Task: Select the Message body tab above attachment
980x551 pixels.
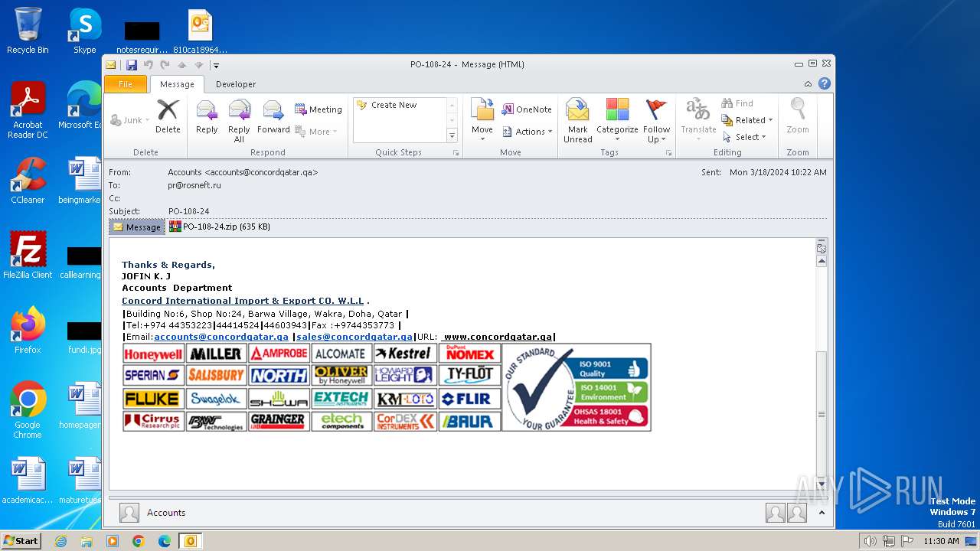Action: (x=137, y=227)
